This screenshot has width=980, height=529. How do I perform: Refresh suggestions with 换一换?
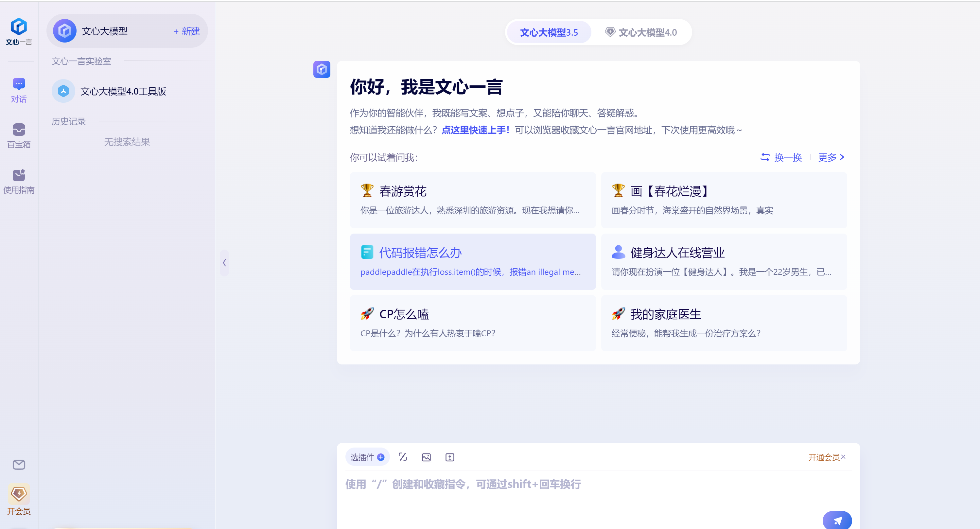coord(781,157)
